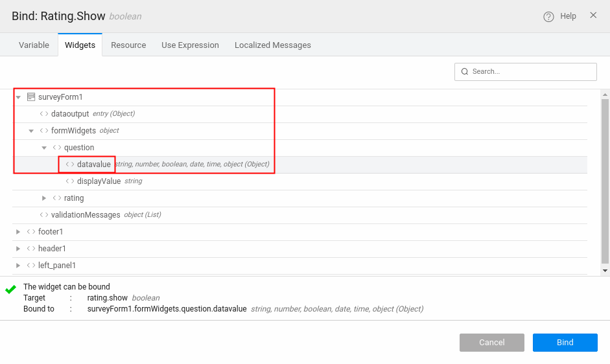The width and height of the screenshot is (610, 364).
Task: Expand the footer1 widget node
Action: click(x=18, y=232)
